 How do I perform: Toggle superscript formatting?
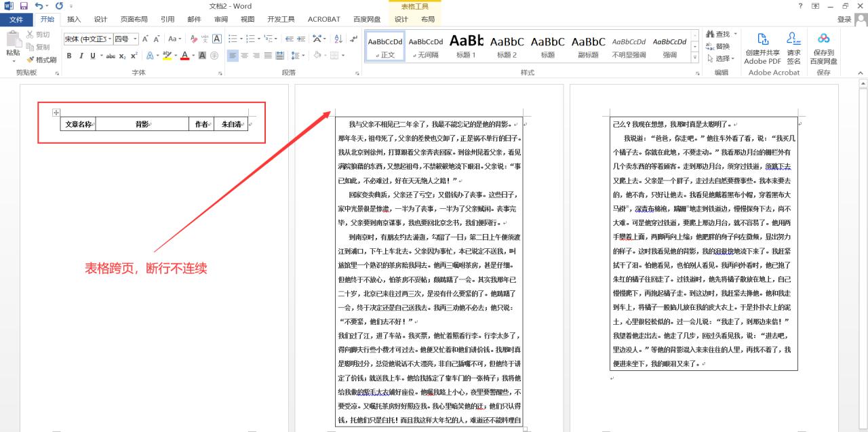(134, 56)
